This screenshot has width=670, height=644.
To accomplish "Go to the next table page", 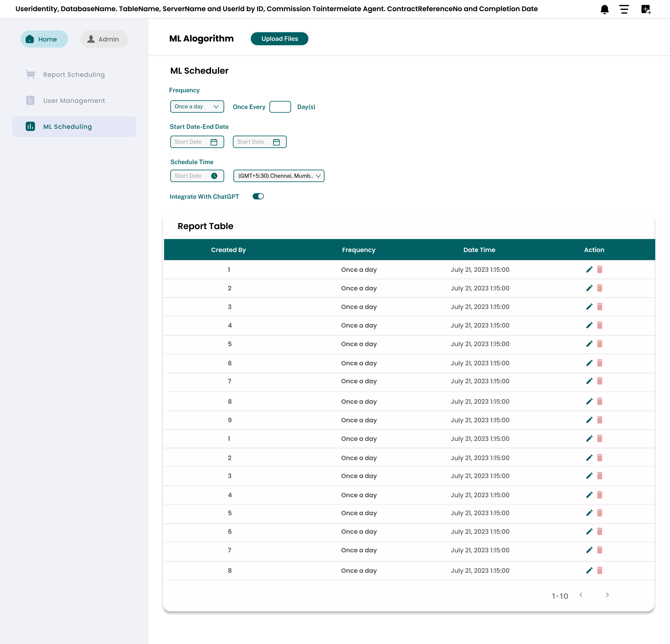I will [607, 595].
